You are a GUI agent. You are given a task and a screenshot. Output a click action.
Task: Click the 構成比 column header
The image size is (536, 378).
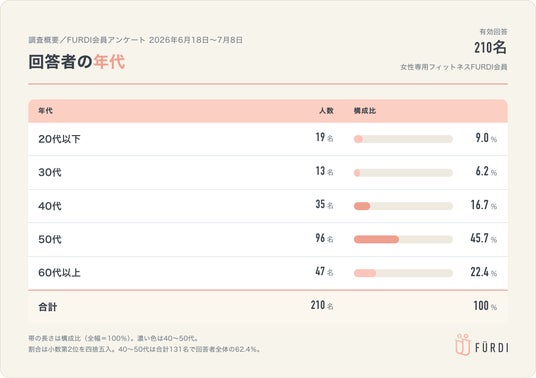pyautogui.click(x=365, y=111)
